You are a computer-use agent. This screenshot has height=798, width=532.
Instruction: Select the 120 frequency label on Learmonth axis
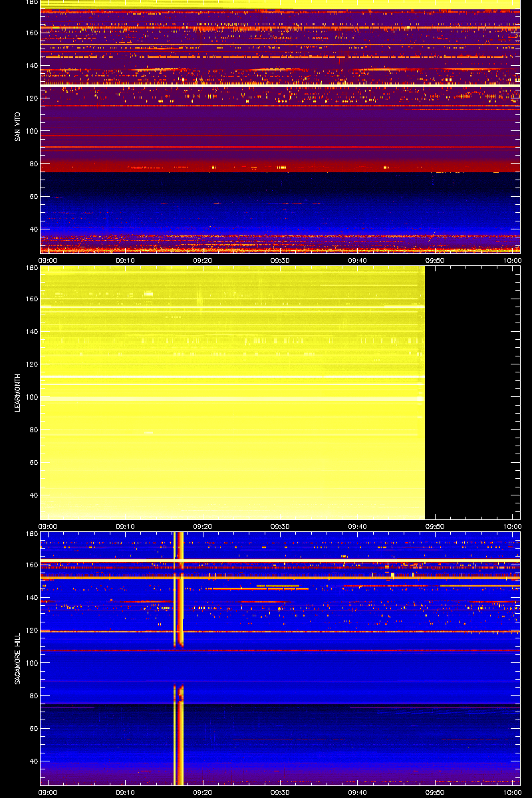31,364
